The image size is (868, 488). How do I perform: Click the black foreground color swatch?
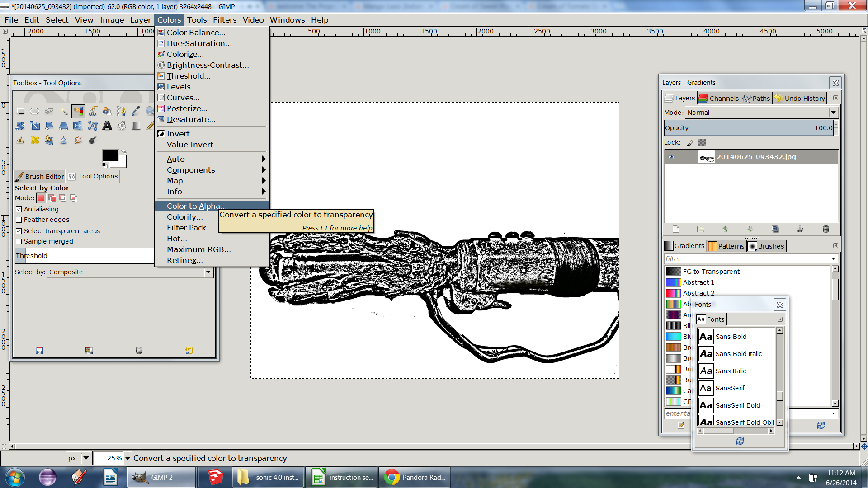click(x=109, y=155)
